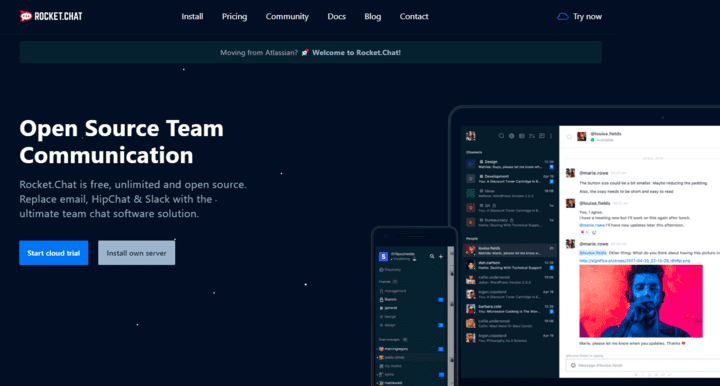Select the Design channel

(510, 164)
